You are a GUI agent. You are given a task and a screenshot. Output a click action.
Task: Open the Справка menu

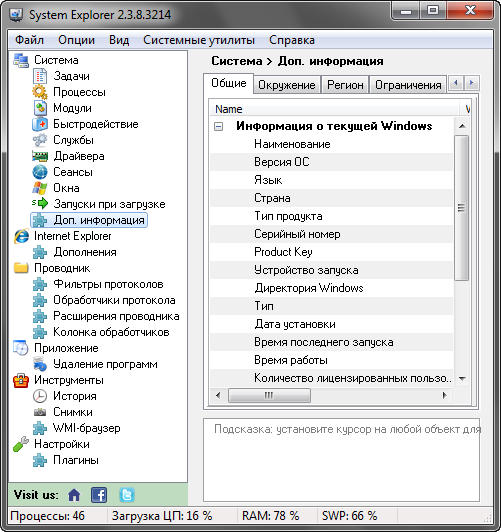[x=292, y=40]
